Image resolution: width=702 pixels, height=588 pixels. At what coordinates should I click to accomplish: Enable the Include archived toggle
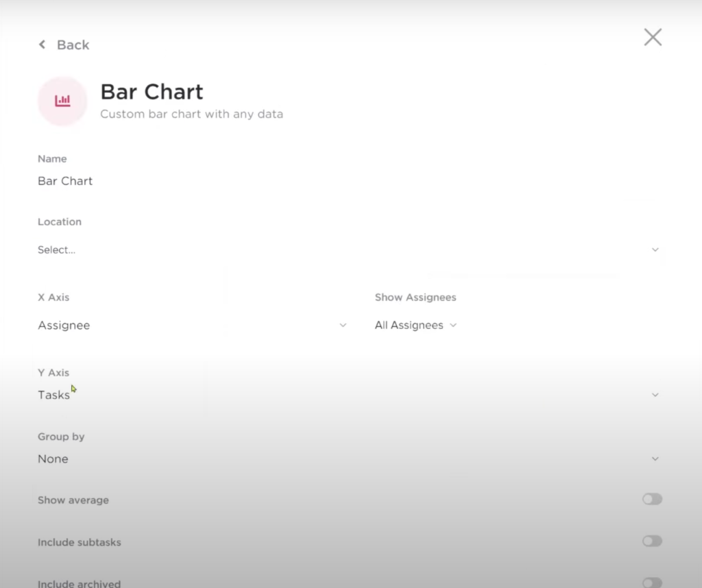coord(653,583)
